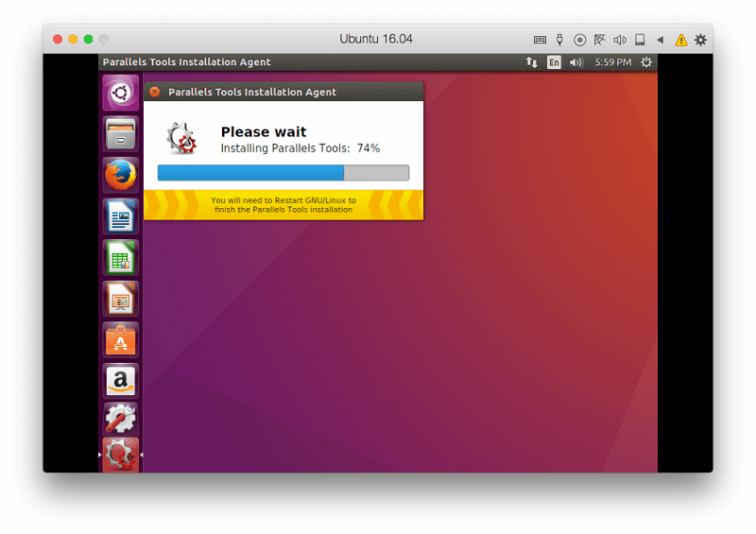
Task: Open Parallels VM configuration gear
Action: click(700, 40)
